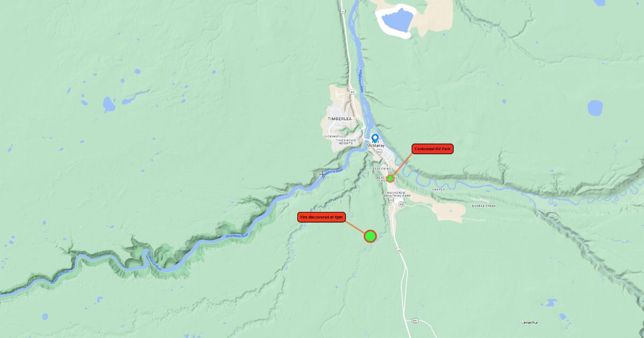Select the Draper place label

[x=438, y=189]
